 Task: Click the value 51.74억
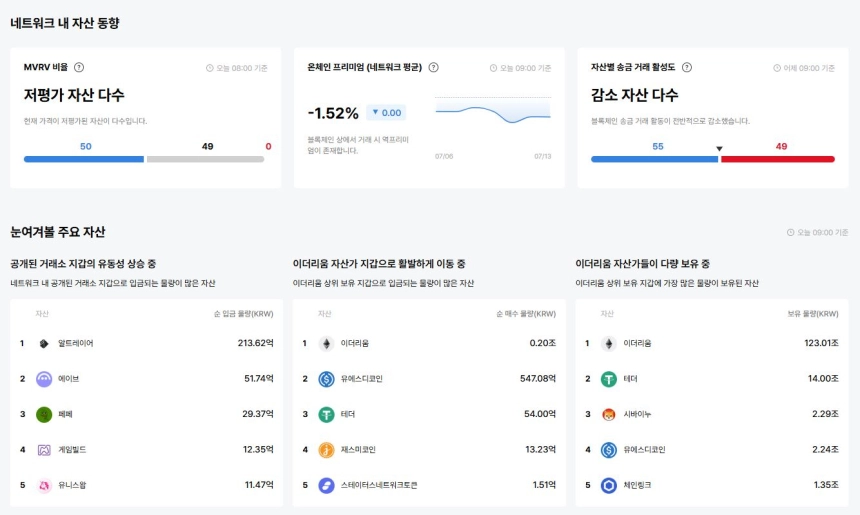(x=259, y=378)
